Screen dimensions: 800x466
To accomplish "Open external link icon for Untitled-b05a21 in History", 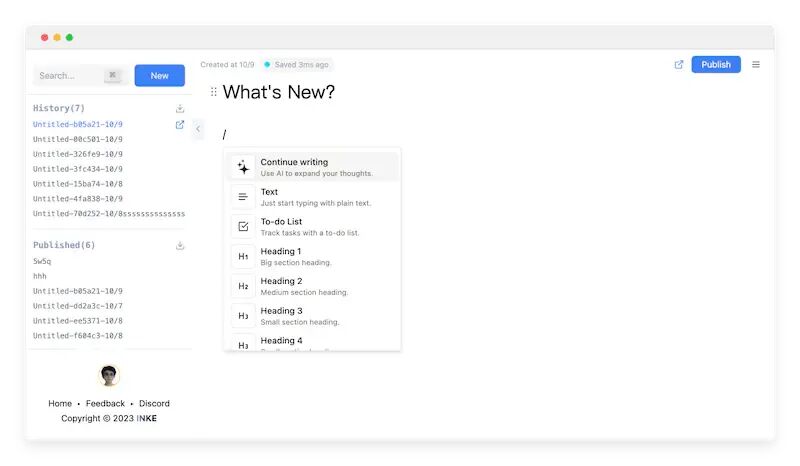I will pyautogui.click(x=180, y=125).
